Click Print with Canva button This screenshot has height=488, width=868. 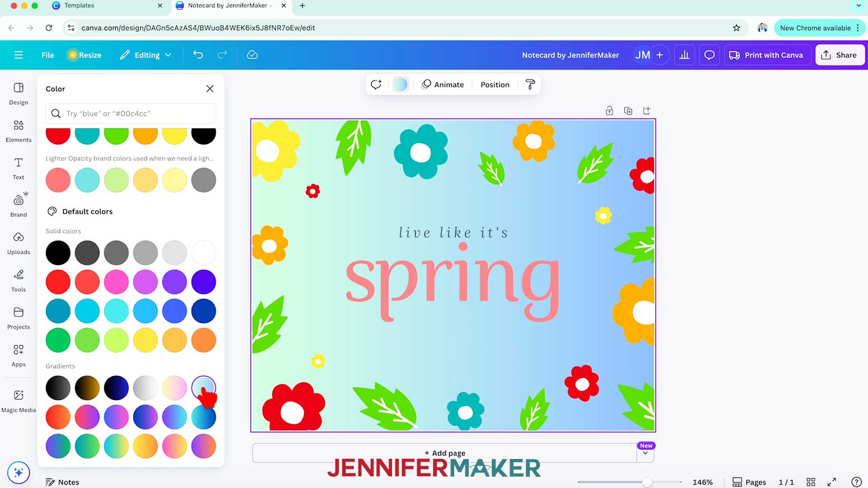(x=766, y=55)
